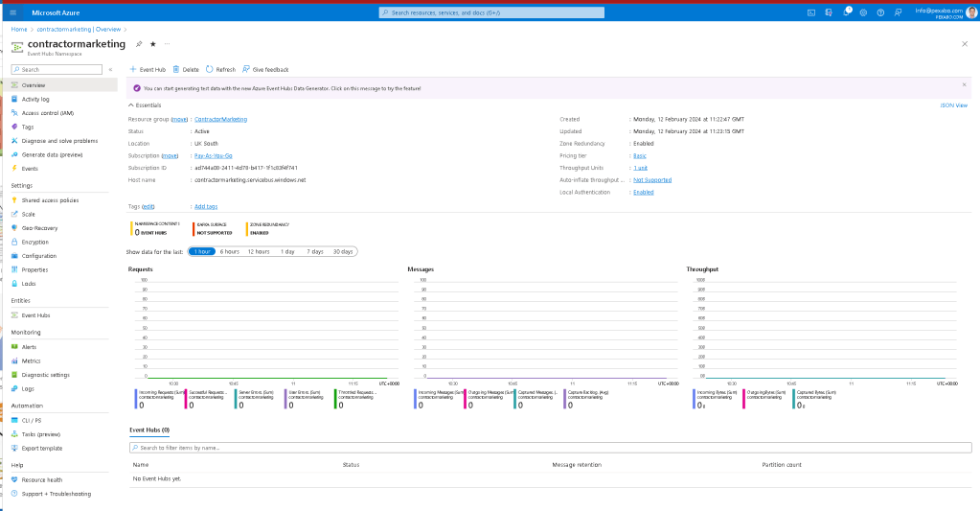Open the Enabled local authentication link
The height and width of the screenshot is (511, 980).
pos(643,192)
